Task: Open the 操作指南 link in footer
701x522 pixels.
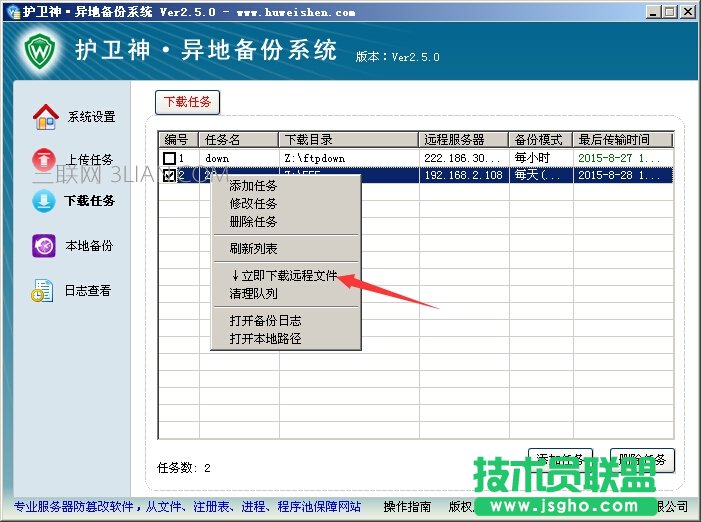Action: pyautogui.click(x=408, y=507)
